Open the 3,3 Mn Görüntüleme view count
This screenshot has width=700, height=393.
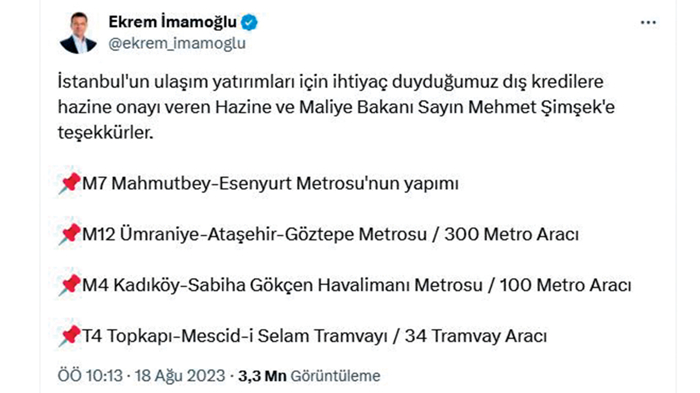tap(309, 376)
